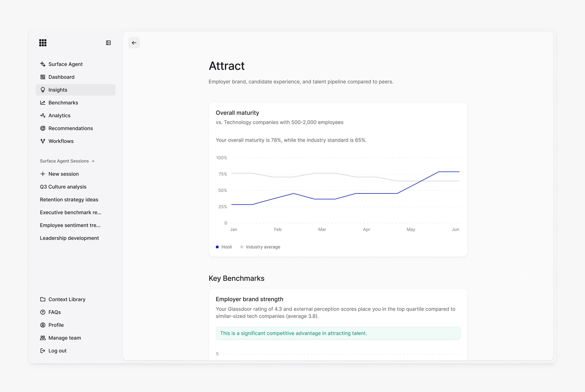585x392 pixels.
Task: Click the Overall maturity card title
Action: coord(237,113)
